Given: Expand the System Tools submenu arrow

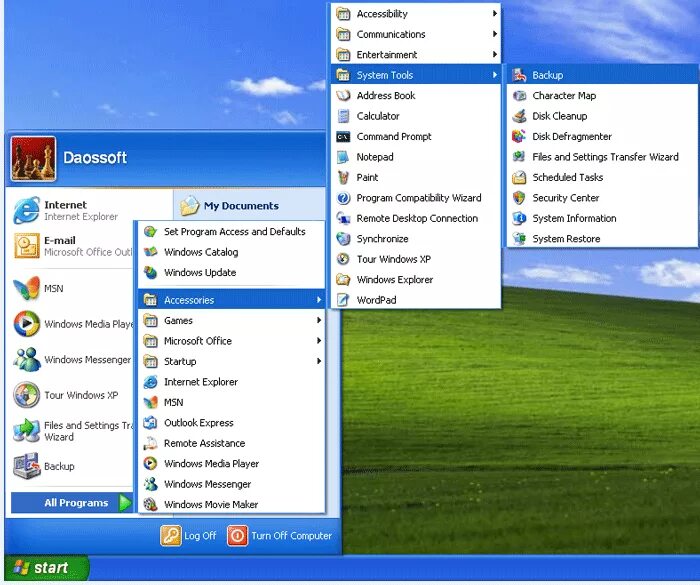Looking at the screenshot, I should 495,75.
